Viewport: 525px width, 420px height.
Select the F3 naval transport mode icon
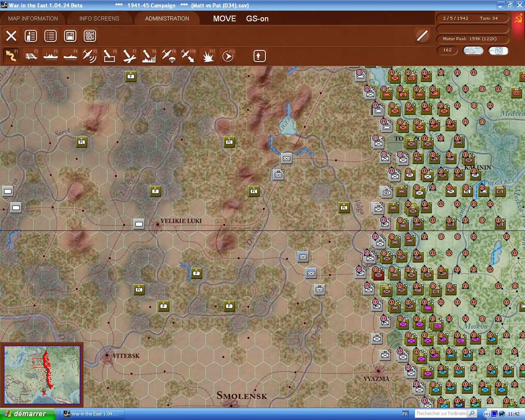pyautogui.click(x=51, y=56)
